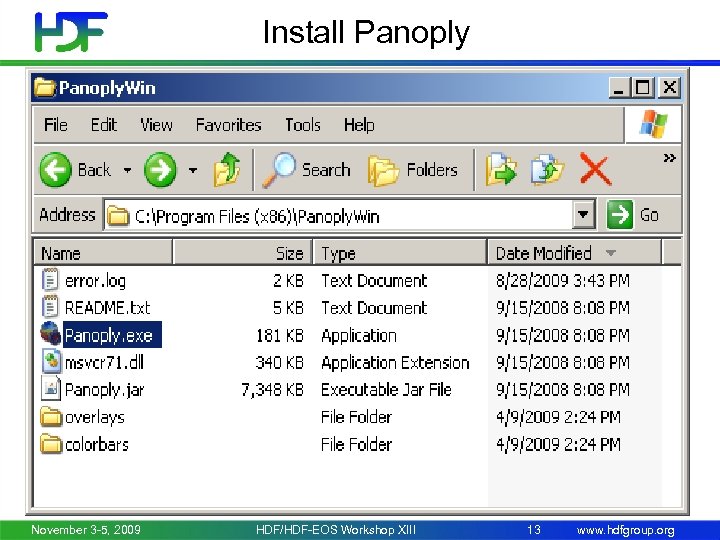Viewport: 720px width, 540px height.
Task: Click the overlays folder name
Action: [95, 417]
